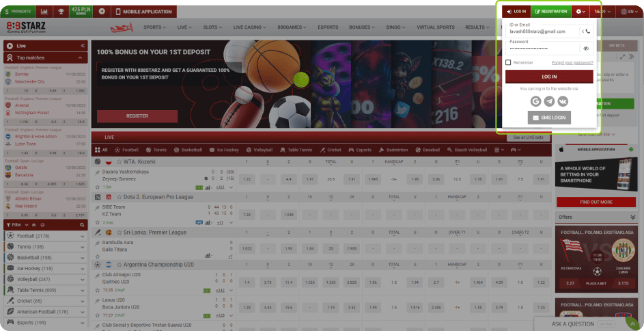644x331 pixels.
Task: Collapse the Live sidebar double-arrow icon
Action: click(83, 46)
